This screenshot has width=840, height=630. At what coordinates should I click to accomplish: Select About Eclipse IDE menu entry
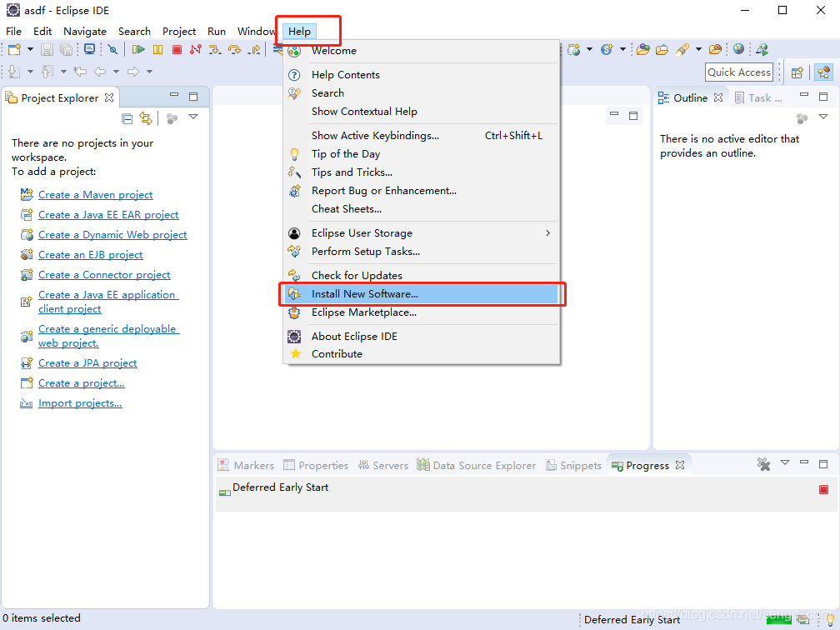(422, 337)
